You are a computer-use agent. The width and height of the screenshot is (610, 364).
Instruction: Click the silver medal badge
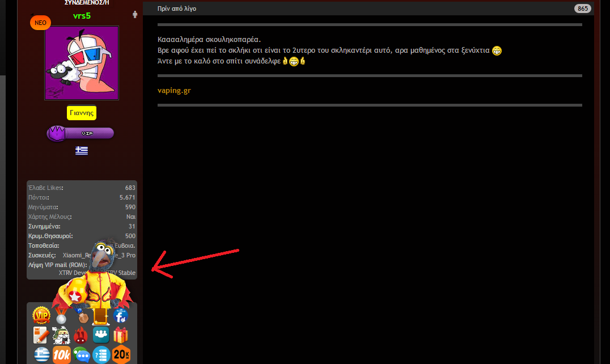click(x=61, y=315)
